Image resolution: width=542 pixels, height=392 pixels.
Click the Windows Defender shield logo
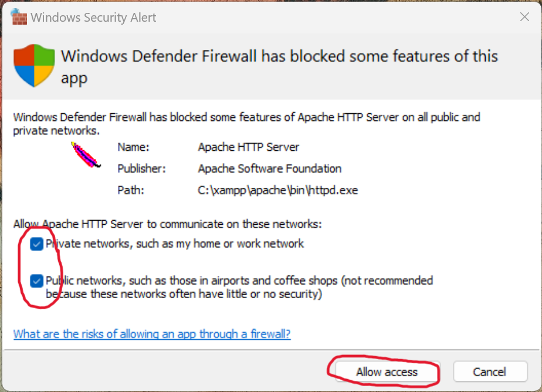tap(33, 65)
